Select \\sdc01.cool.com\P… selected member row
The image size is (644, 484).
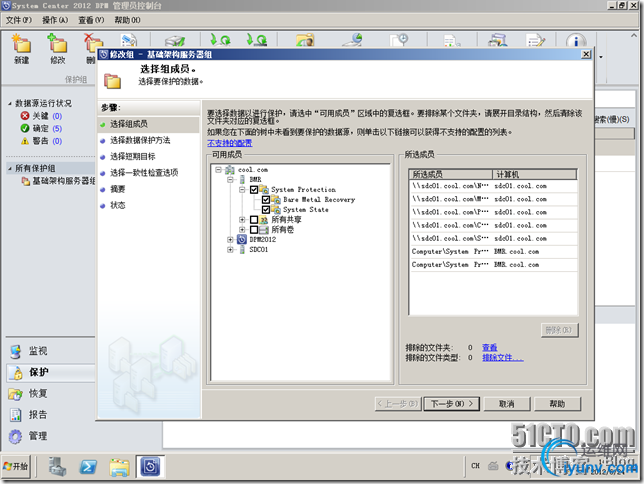tap(493, 212)
